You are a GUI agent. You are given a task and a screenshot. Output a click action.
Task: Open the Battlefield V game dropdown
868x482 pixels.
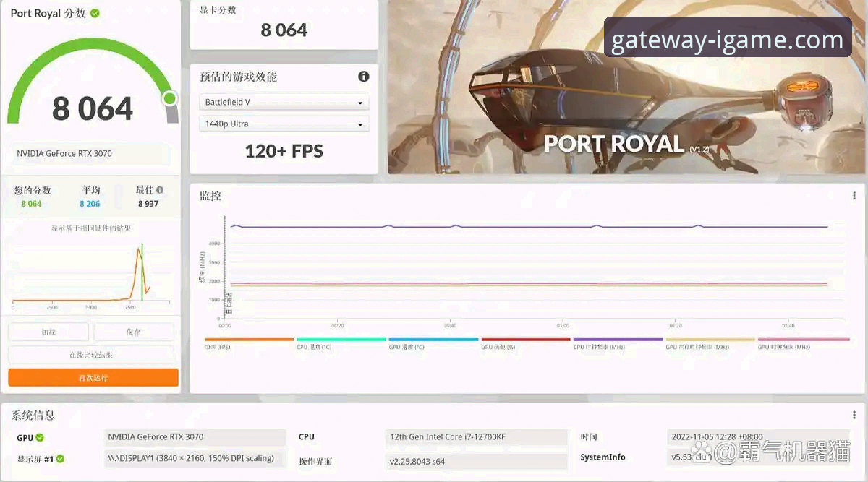point(284,103)
